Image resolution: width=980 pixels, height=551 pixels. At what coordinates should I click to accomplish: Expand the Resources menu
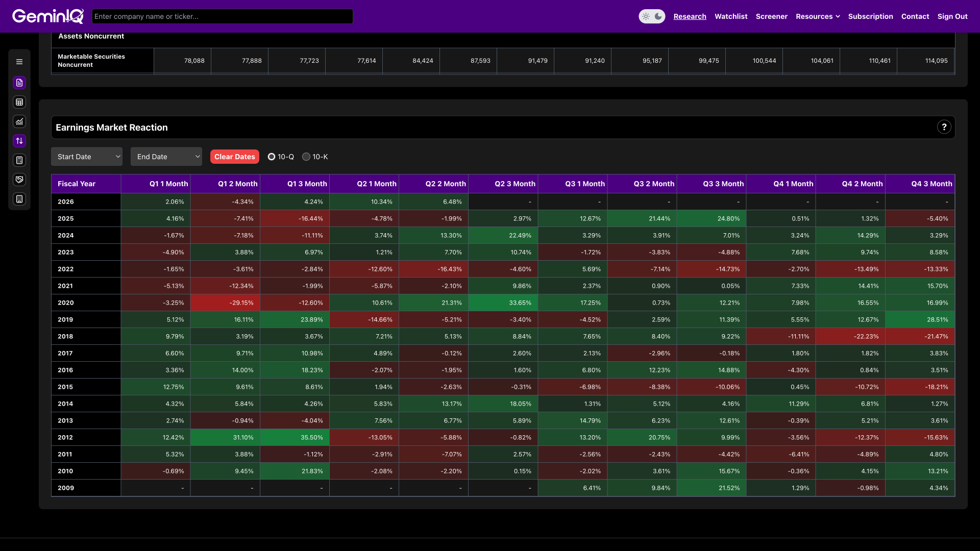(818, 16)
